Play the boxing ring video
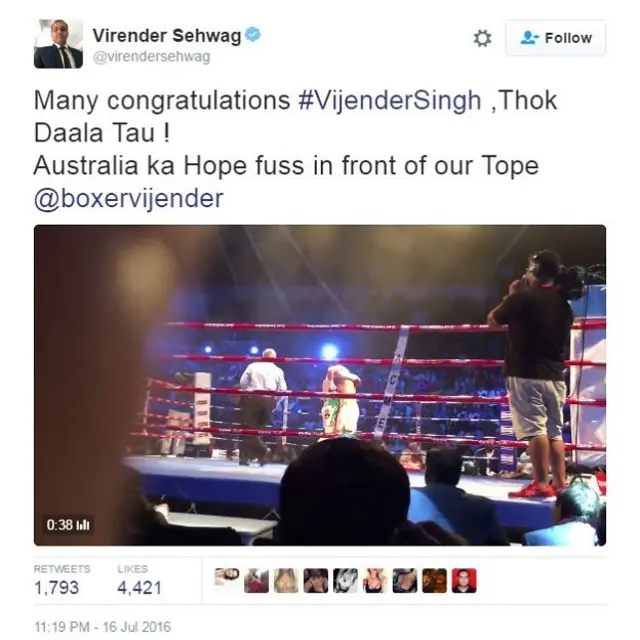 (320, 385)
